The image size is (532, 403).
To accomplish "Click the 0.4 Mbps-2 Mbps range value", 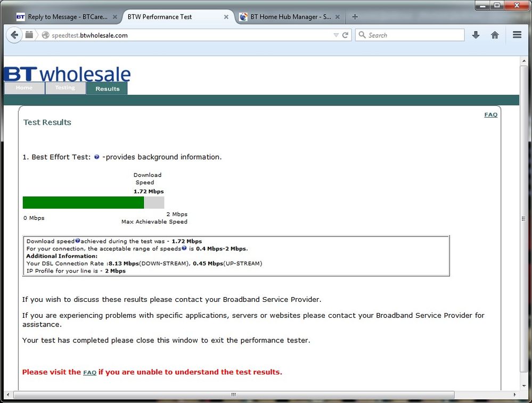I will (x=221, y=249).
